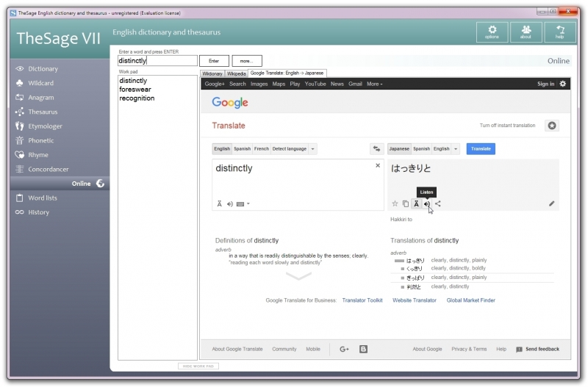
Task: Select Google Translate English to Japanese tab
Action: (x=287, y=73)
